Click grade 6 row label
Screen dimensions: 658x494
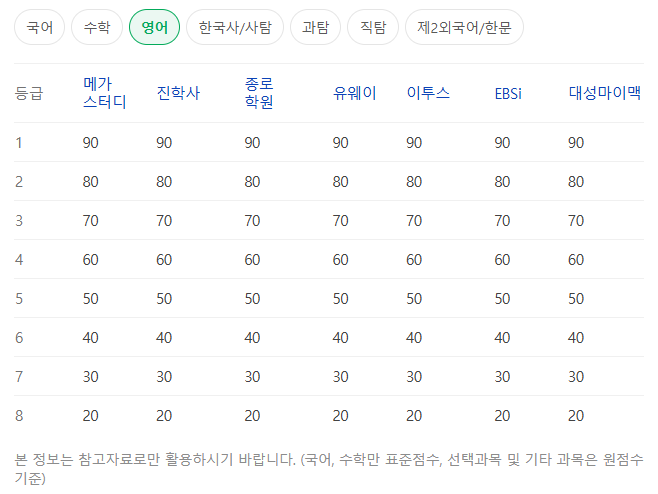tap(19, 338)
